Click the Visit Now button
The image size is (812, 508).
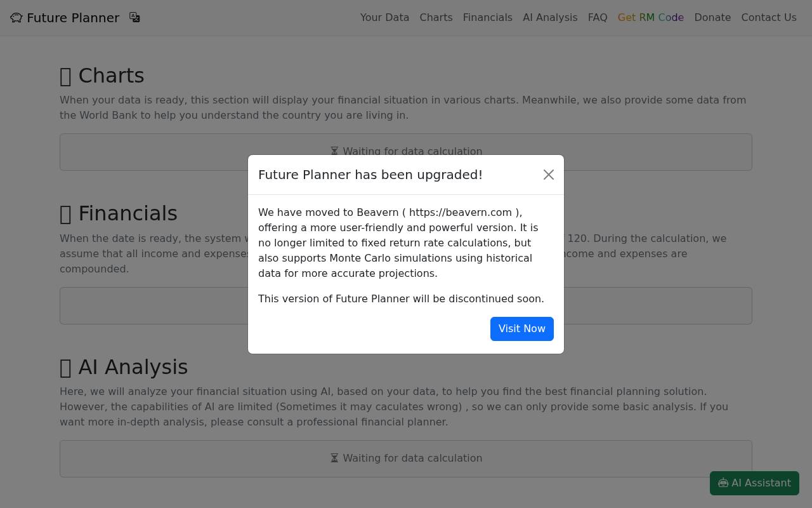522,329
